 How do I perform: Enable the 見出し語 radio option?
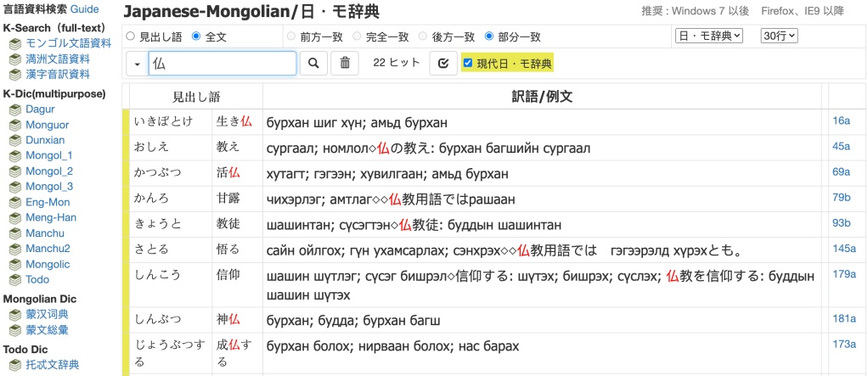130,36
